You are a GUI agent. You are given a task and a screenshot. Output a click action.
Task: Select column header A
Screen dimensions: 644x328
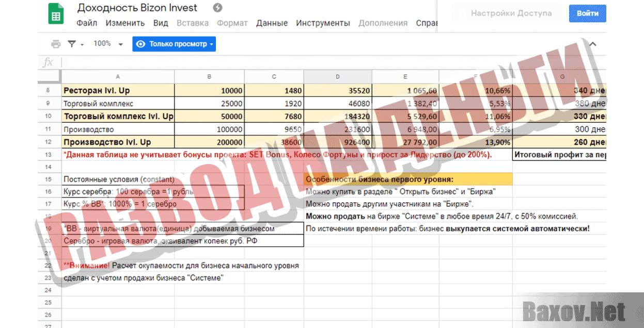tap(117, 76)
